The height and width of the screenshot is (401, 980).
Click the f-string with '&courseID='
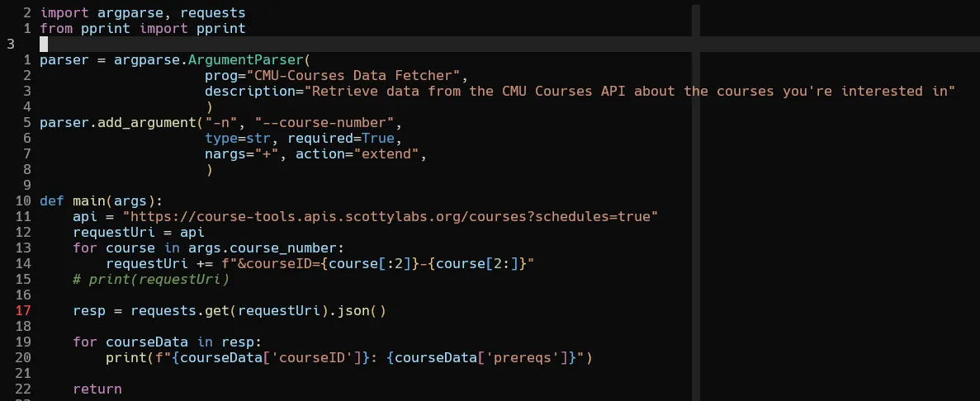coord(377,263)
